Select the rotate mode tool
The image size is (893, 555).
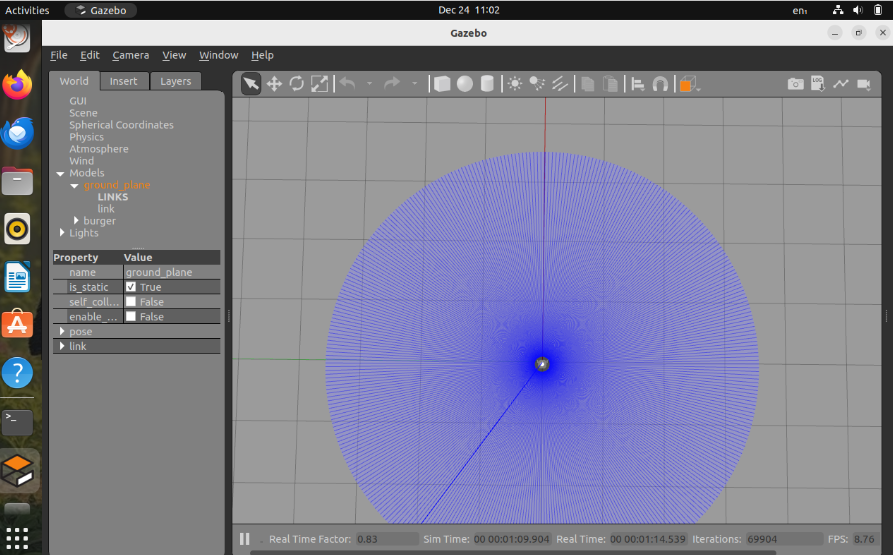coord(297,84)
